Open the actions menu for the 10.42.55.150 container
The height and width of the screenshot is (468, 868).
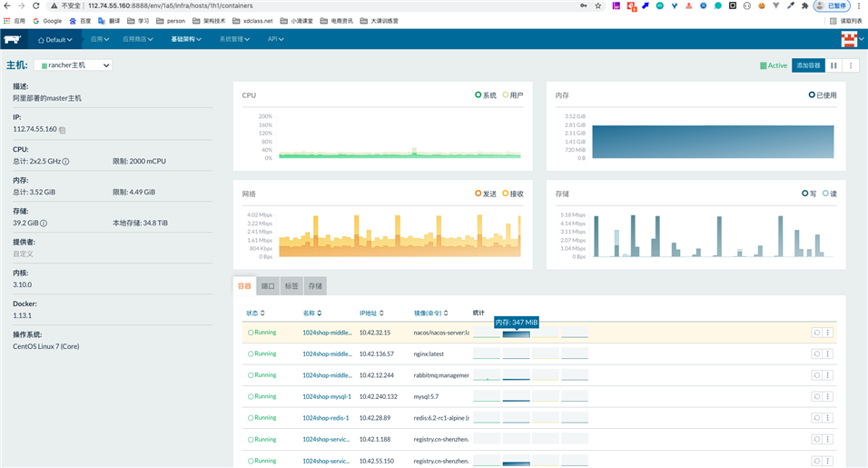pyautogui.click(x=828, y=461)
